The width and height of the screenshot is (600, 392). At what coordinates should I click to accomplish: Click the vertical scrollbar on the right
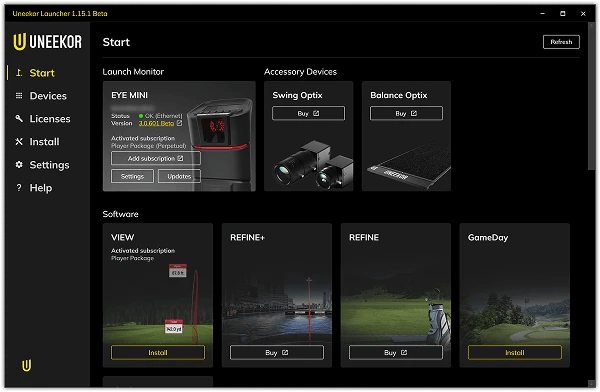click(x=592, y=96)
